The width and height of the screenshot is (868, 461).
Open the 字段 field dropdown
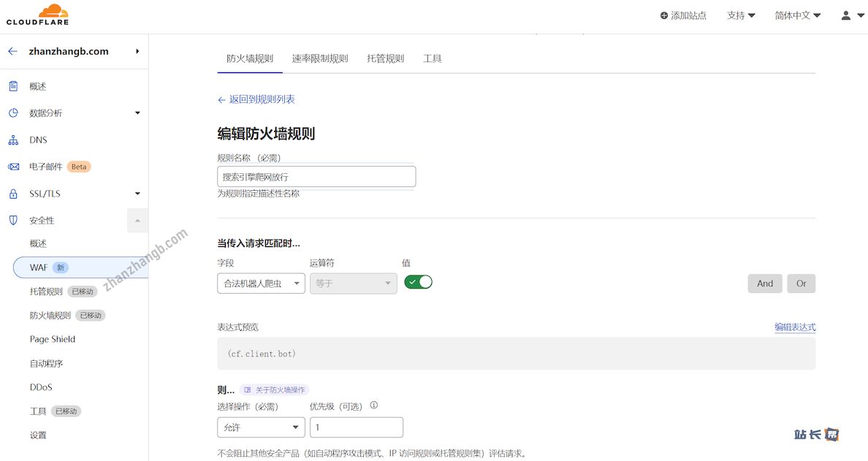coord(261,283)
